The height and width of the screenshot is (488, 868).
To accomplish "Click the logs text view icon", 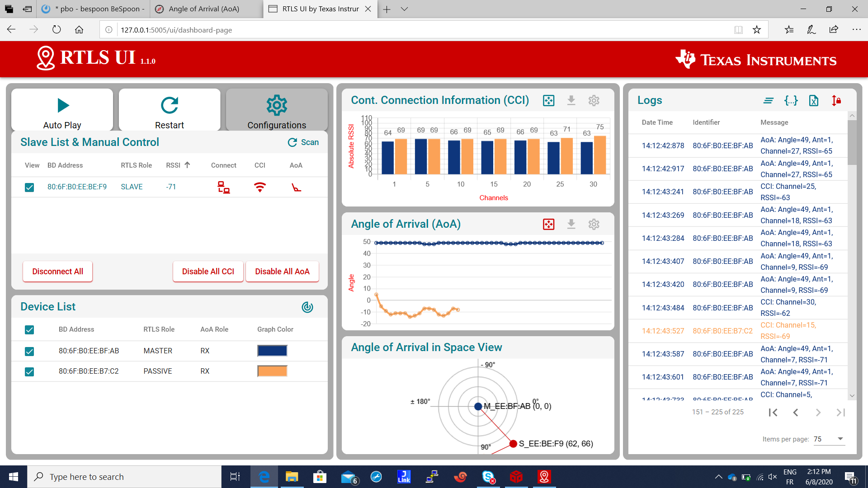I will coord(769,101).
